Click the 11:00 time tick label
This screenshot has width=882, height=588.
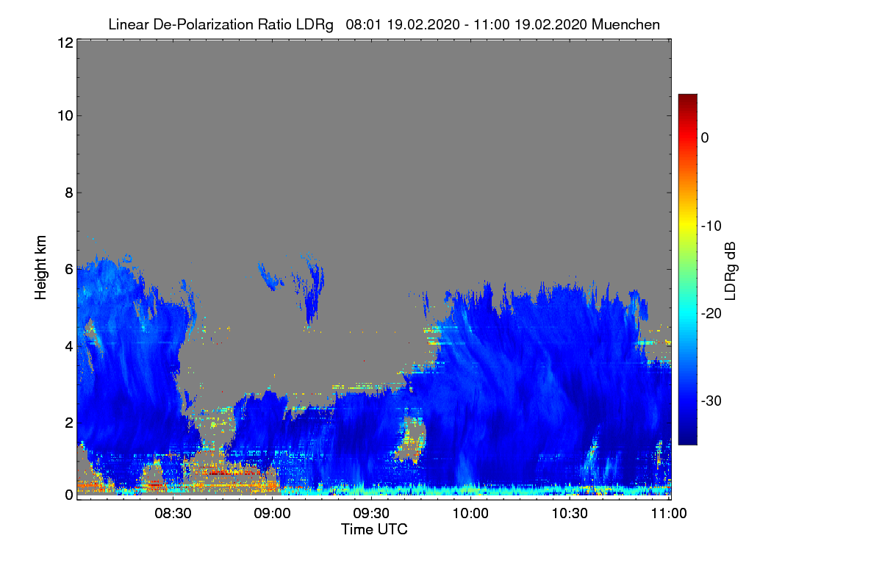(669, 514)
